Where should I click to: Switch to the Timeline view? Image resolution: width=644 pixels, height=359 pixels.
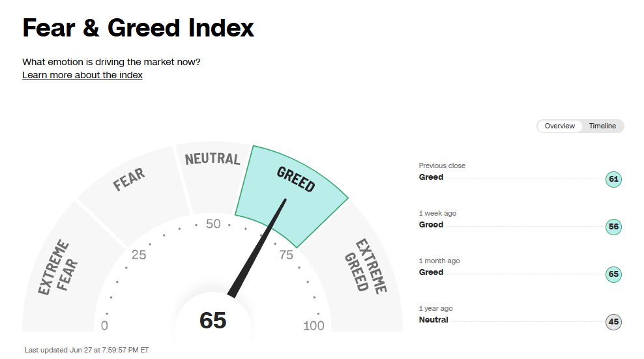point(602,126)
